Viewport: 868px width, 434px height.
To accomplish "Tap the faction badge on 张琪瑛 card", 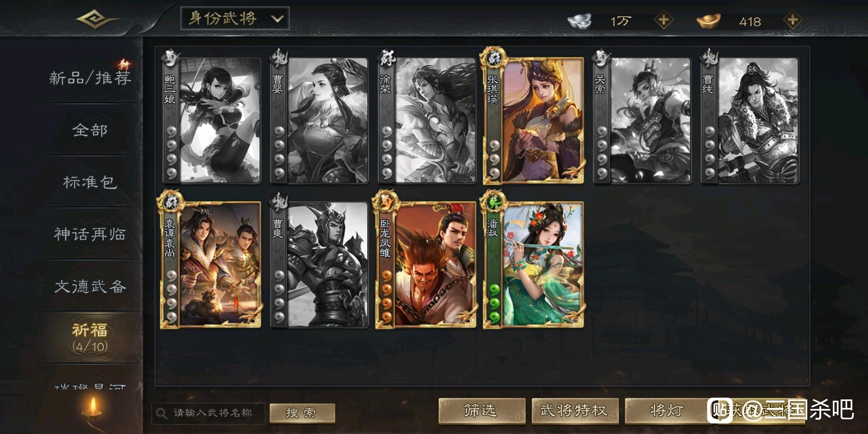I will click(493, 59).
